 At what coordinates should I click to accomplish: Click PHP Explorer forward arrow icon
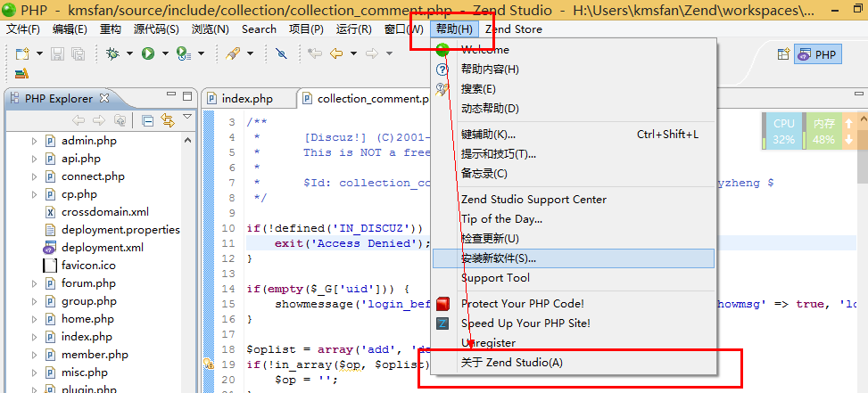pyautogui.click(x=99, y=120)
